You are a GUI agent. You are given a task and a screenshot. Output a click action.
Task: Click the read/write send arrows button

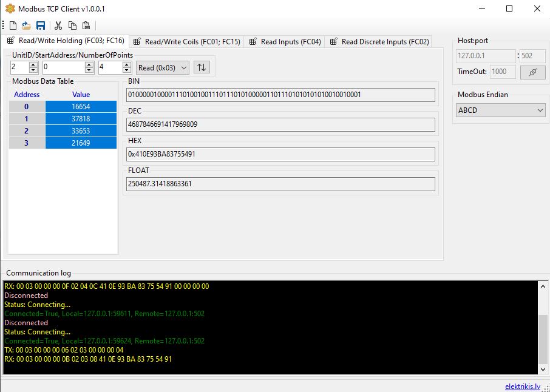(202, 67)
